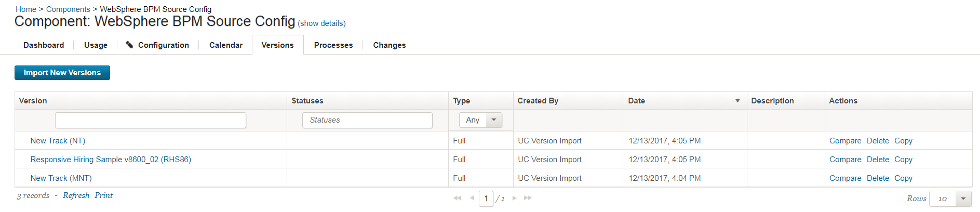Screen dimensions: 980x212
Task: Compare the New Track (MNT) version
Action: 845,178
